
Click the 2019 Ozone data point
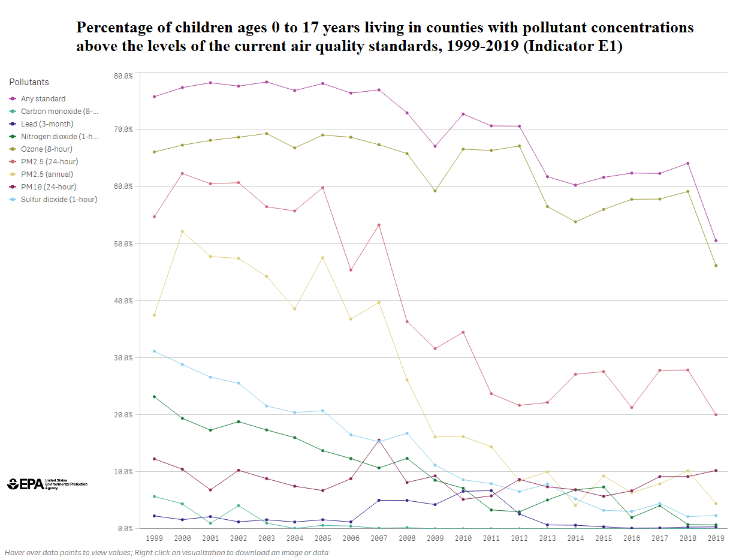pos(716,266)
